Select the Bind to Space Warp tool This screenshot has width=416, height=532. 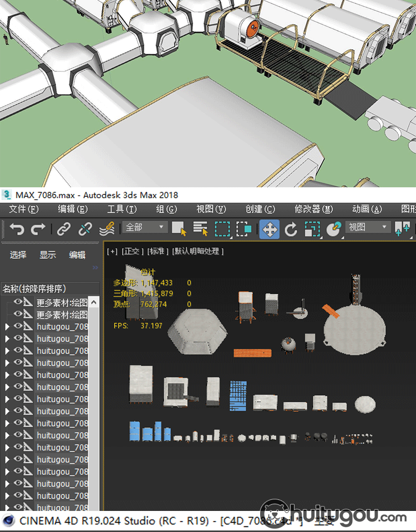[x=106, y=229]
